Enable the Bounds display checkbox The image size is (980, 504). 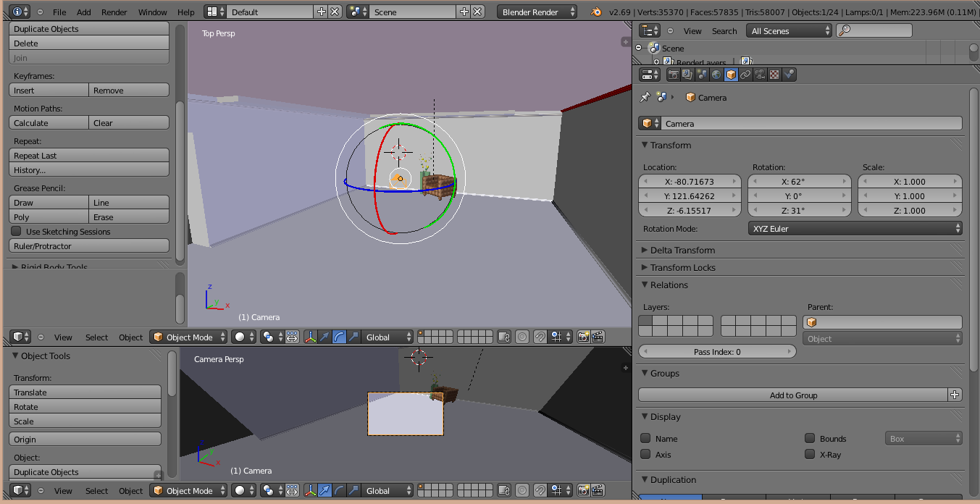pyautogui.click(x=810, y=438)
